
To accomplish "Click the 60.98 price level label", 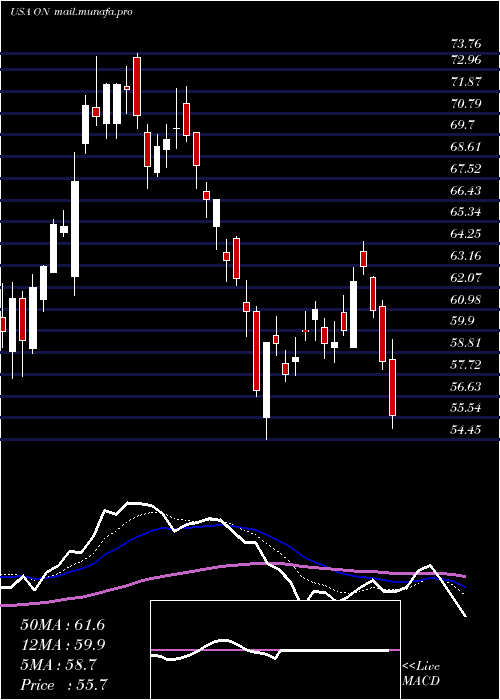I will pyautogui.click(x=467, y=300).
